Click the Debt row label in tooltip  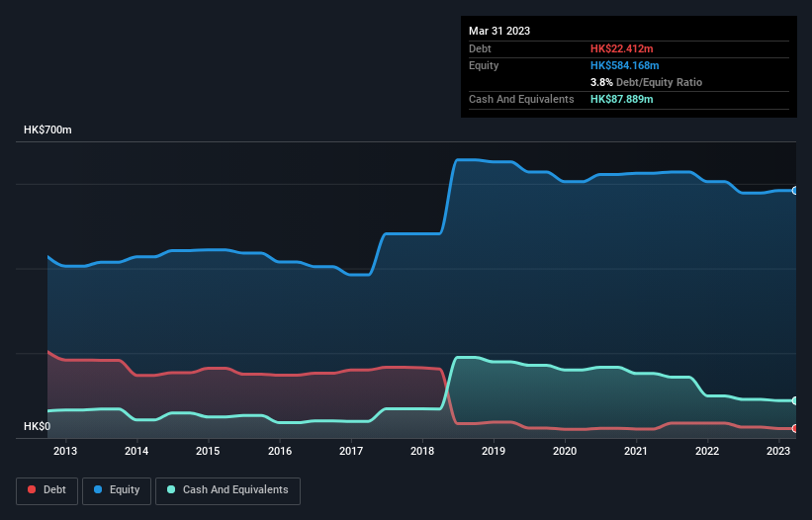pos(480,48)
